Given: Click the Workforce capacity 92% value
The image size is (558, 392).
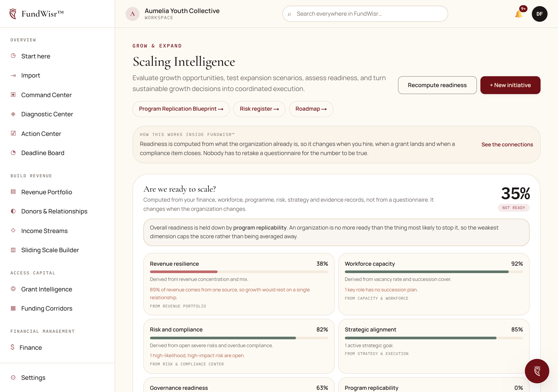Looking at the screenshot, I should coord(517,264).
